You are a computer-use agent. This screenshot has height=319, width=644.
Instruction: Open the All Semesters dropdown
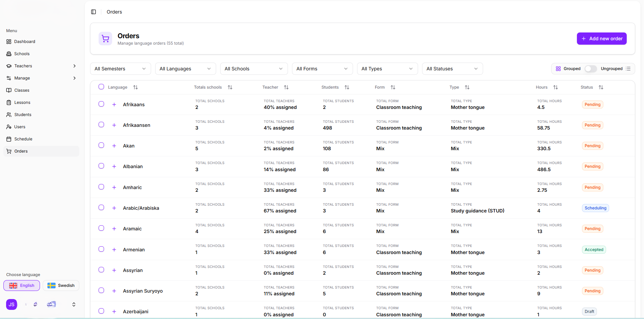[x=121, y=69]
